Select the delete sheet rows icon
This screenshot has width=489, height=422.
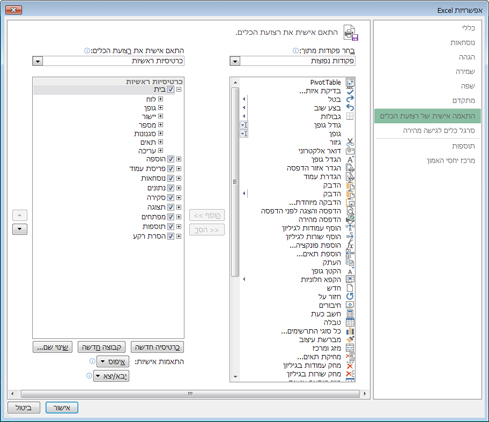pos(350,374)
